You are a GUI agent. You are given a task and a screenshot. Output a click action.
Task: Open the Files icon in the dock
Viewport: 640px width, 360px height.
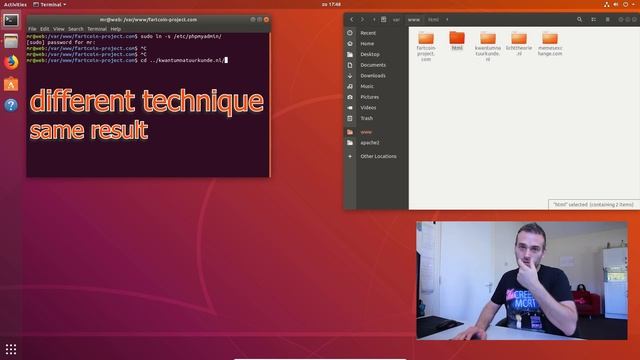(11, 41)
